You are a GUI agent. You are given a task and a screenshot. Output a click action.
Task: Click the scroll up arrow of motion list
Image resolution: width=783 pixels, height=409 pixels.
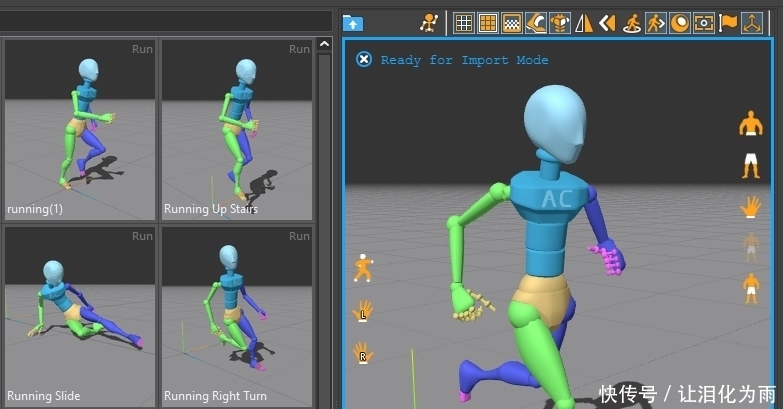pyautogui.click(x=324, y=44)
